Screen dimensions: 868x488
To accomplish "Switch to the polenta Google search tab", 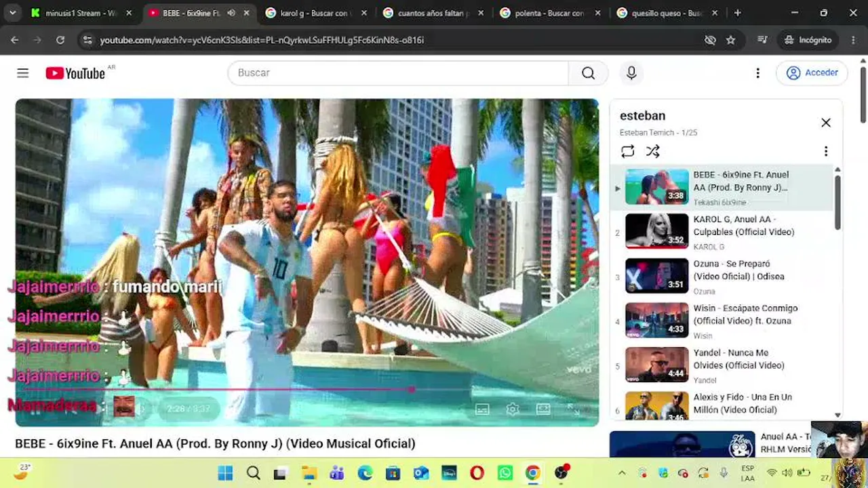I will [549, 13].
